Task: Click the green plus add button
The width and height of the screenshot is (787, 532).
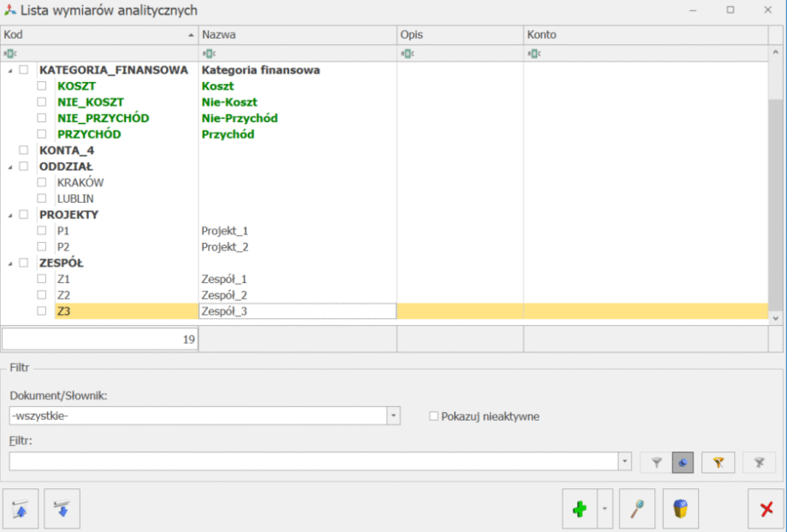Action: point(579,509)
